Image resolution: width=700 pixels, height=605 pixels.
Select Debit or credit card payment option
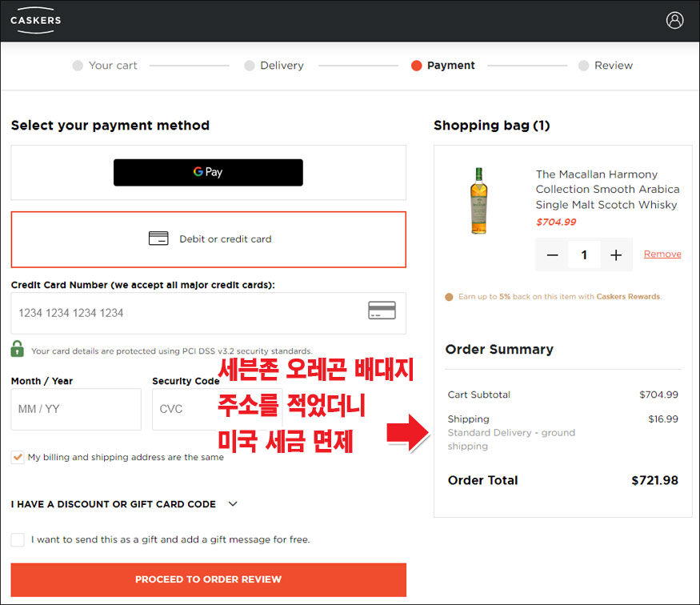(x=209, y=239)
